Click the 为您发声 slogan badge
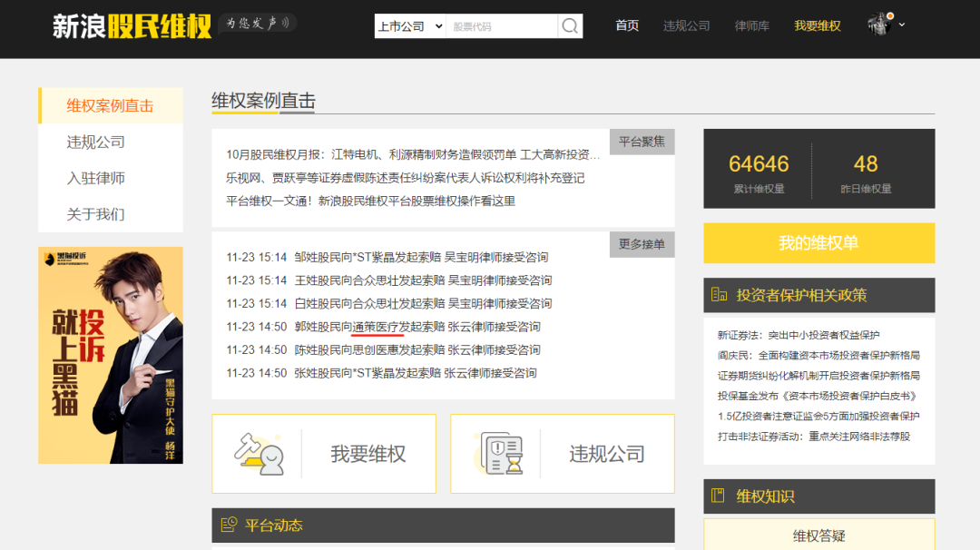This screenshot has width=980, height=550. click(x=258, y=23)
